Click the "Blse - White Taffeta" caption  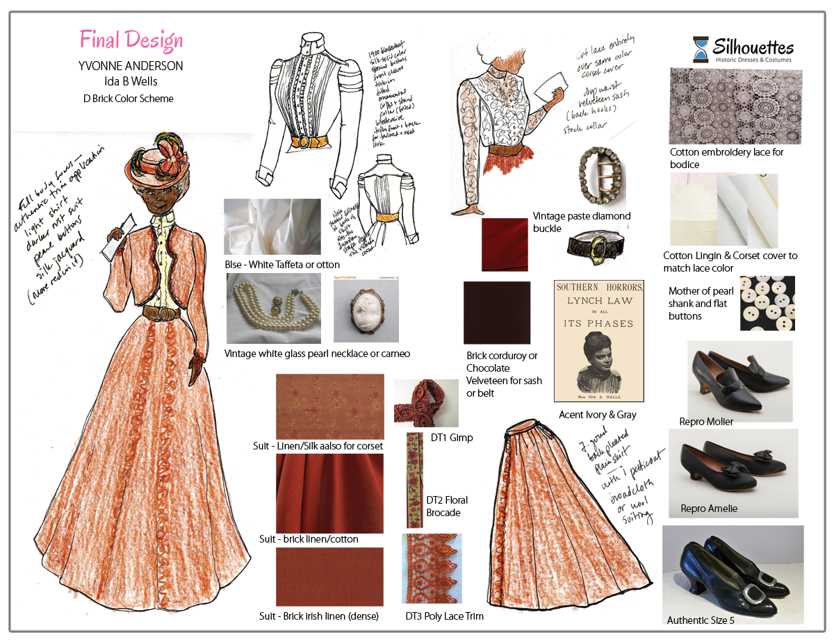point(282,265)
